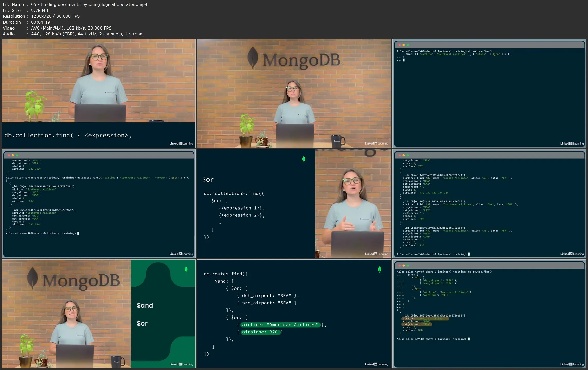
Task: Click the '$and: [' line on the slide
Action: [224, 281]
